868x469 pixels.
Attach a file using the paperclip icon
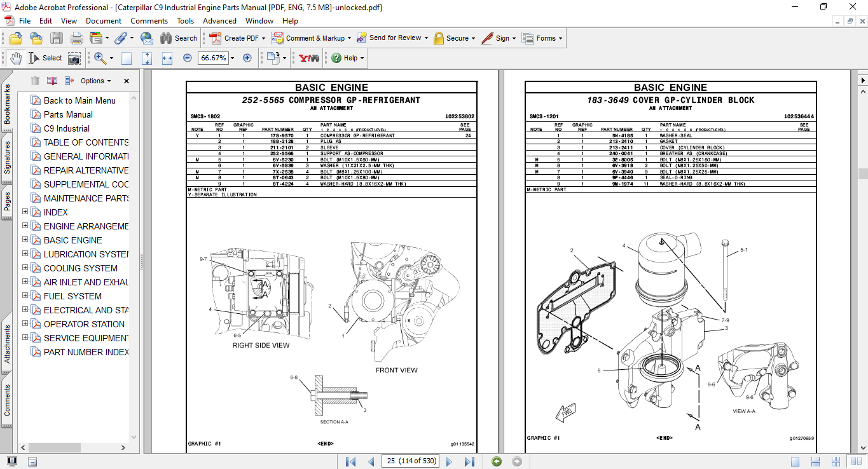(122, 38)
